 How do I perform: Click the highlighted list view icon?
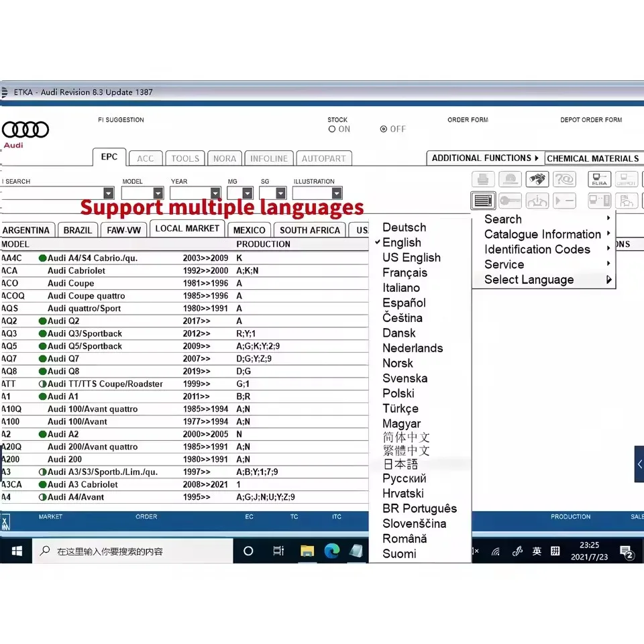[x=483, y=200]
